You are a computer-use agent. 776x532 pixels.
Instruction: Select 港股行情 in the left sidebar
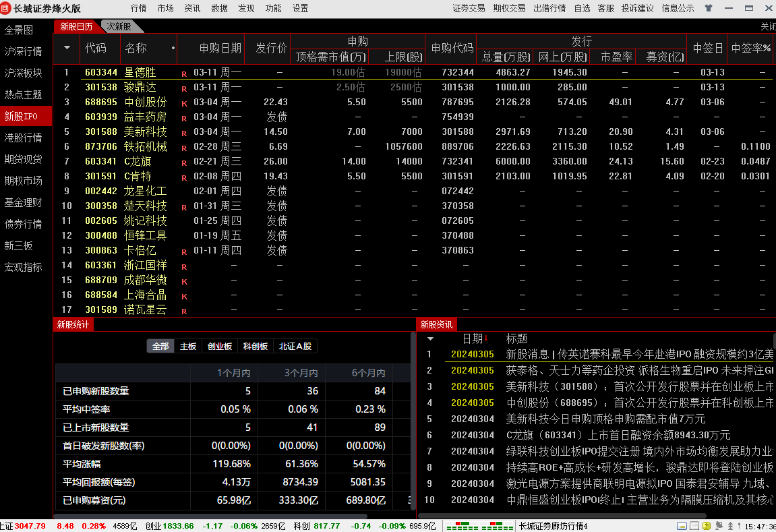click(24, 138)
